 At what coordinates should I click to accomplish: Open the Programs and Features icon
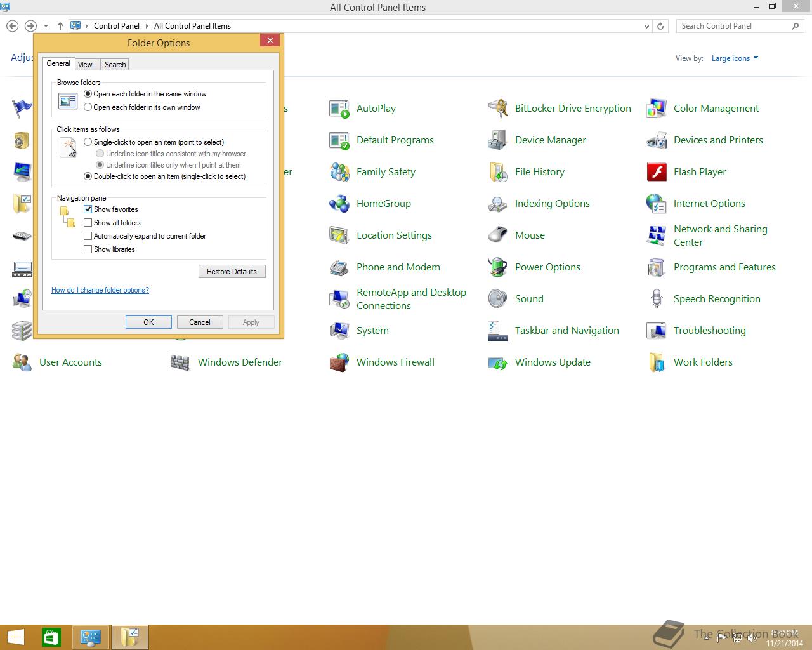pyautogui.click(x=657, y=267)
